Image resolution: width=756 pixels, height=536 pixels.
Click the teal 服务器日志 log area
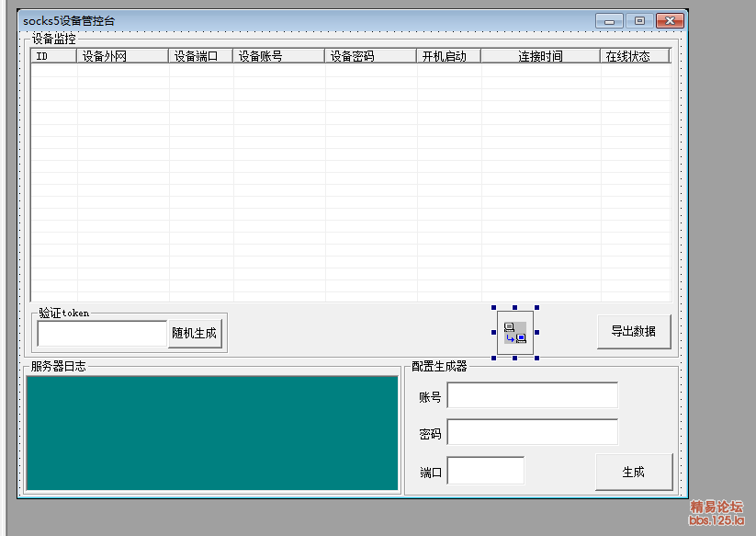[212, 433]
